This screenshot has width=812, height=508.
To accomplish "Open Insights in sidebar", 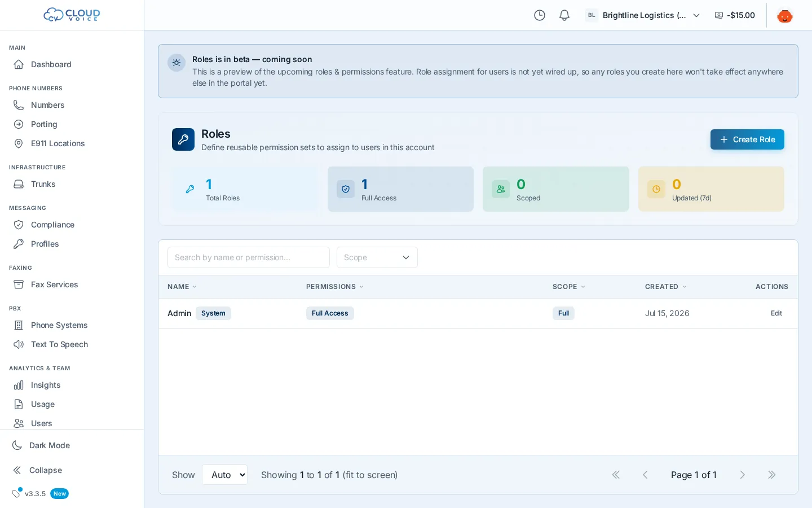I will pyautogui.click(x=72, y=385).
